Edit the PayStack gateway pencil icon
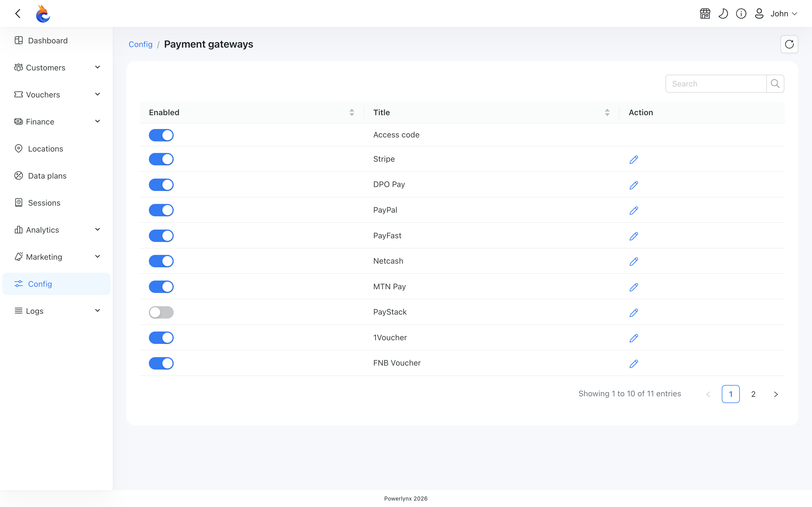The height and width of the screenshot is (507, 812). [634, 313]
